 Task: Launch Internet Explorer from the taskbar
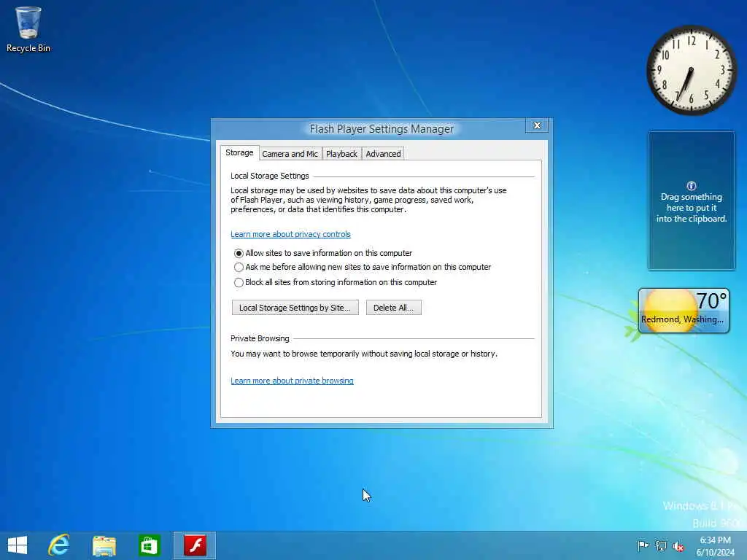pos(59,545)
